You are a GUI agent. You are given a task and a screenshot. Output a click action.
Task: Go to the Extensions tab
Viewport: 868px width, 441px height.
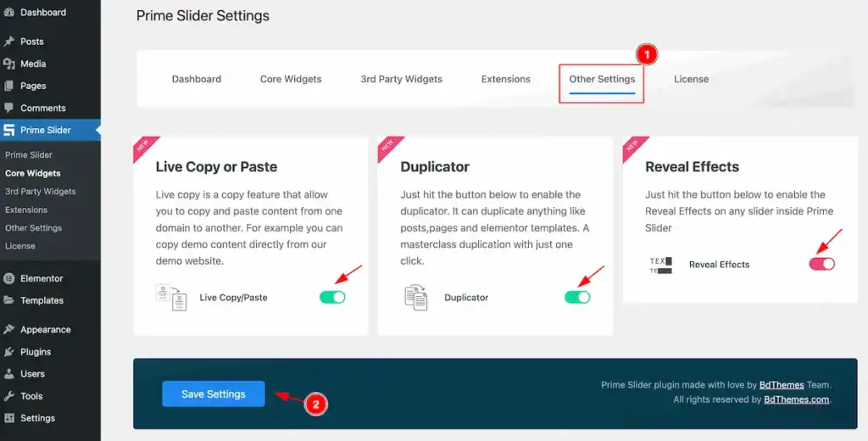505,79
